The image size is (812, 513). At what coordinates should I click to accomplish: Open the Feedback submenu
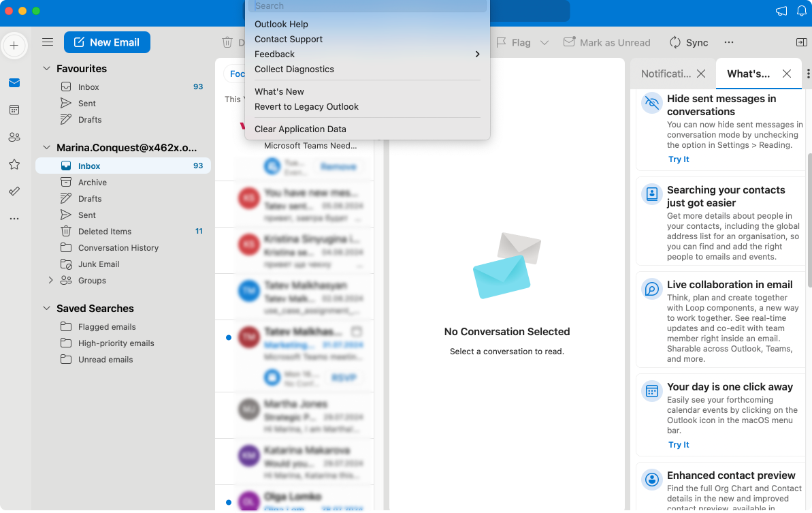(367, 55)
